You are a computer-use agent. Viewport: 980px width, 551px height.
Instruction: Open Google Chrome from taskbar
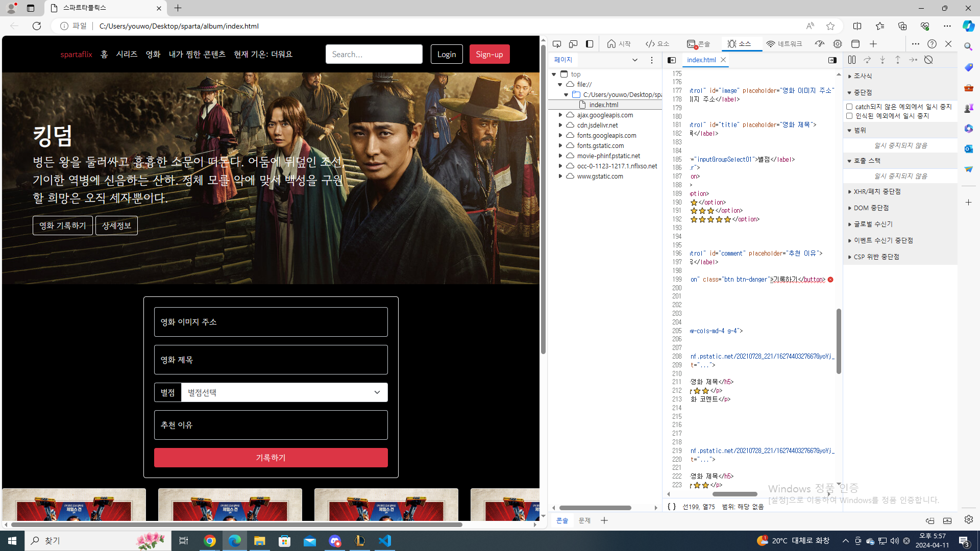(x=210, y=541)
